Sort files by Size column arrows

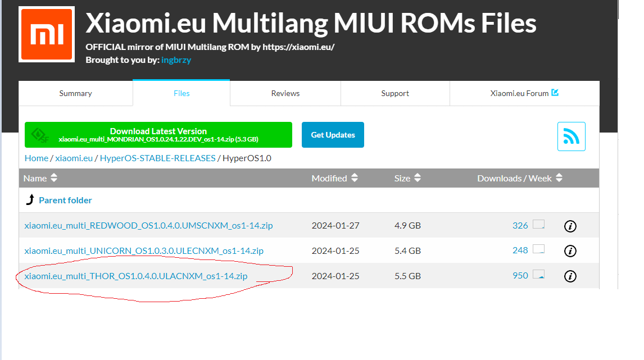click(418, 178)
